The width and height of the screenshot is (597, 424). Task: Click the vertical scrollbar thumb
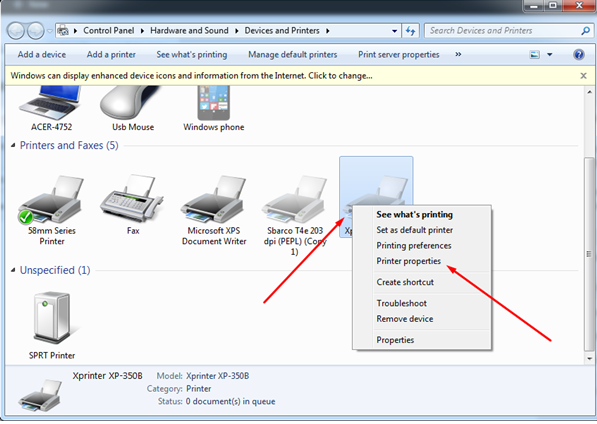tap(589, 254)
